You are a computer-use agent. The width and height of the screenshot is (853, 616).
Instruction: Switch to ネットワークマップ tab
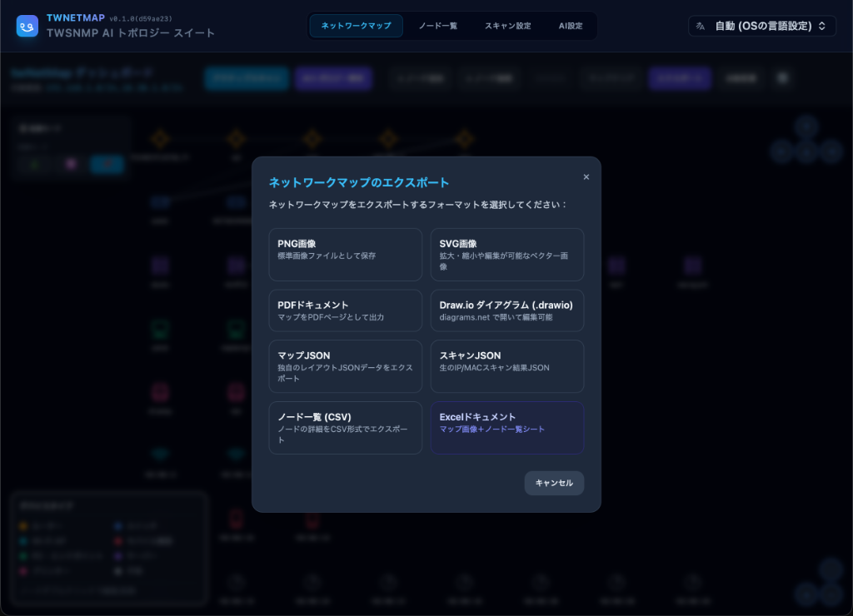coord(356,26)
